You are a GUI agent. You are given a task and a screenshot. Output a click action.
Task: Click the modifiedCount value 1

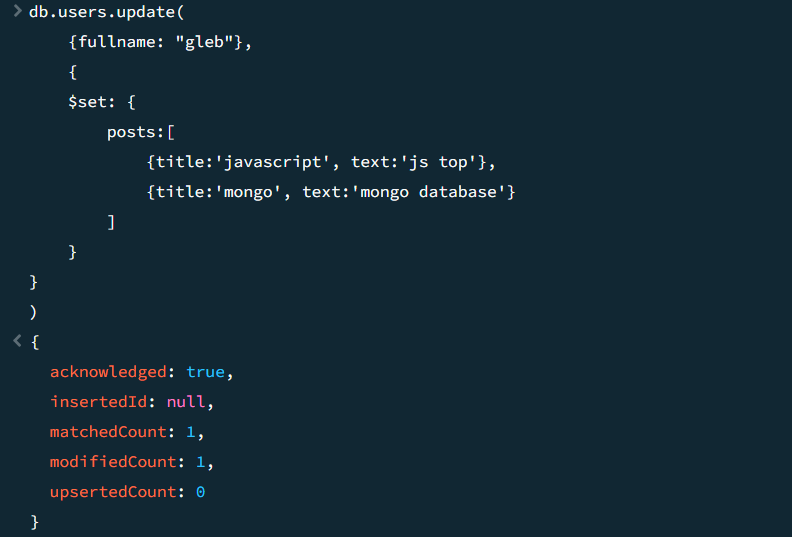[201, 462]
